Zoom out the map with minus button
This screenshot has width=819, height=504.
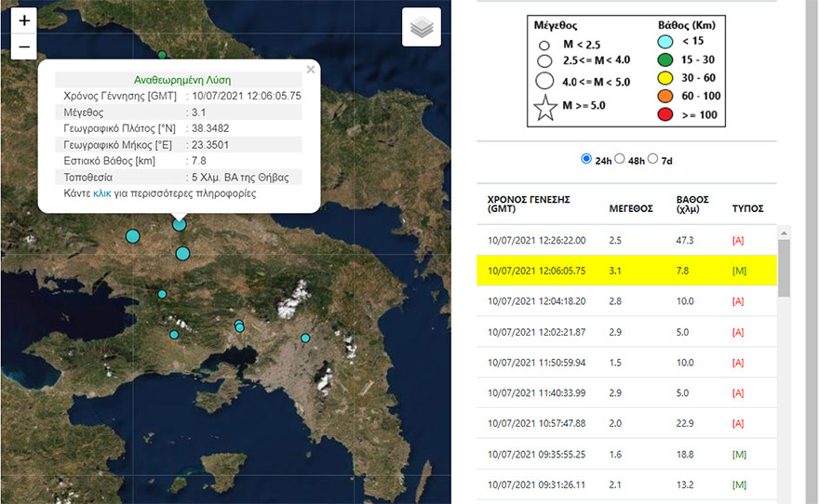point(24,46)
